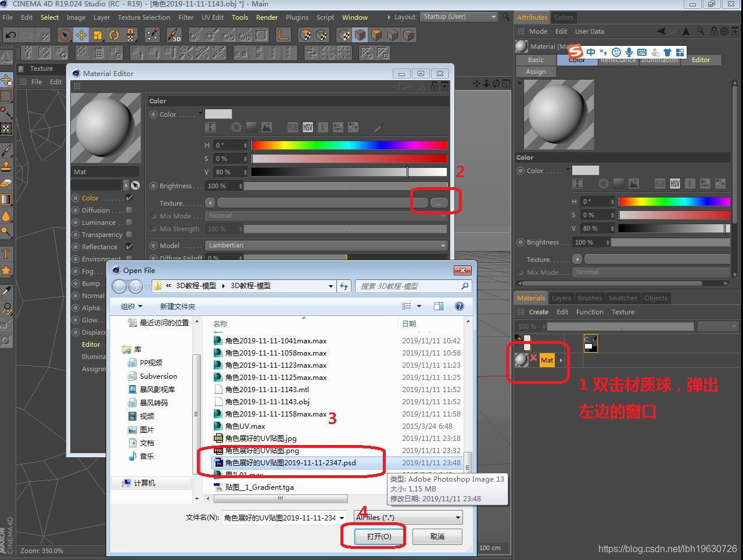Activate the Move tool in toolbar
Screen dimensions: 743x560
pos(81,35)
